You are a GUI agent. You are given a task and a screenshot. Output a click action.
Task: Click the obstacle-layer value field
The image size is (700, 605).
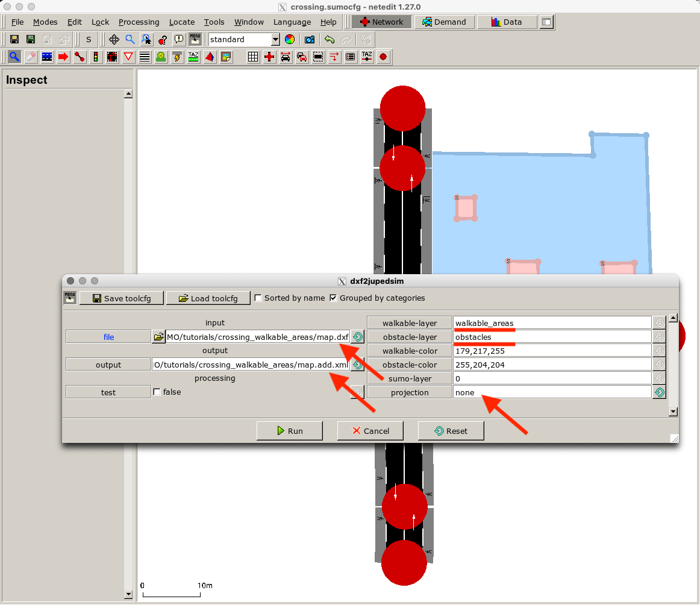pos(552,337)
